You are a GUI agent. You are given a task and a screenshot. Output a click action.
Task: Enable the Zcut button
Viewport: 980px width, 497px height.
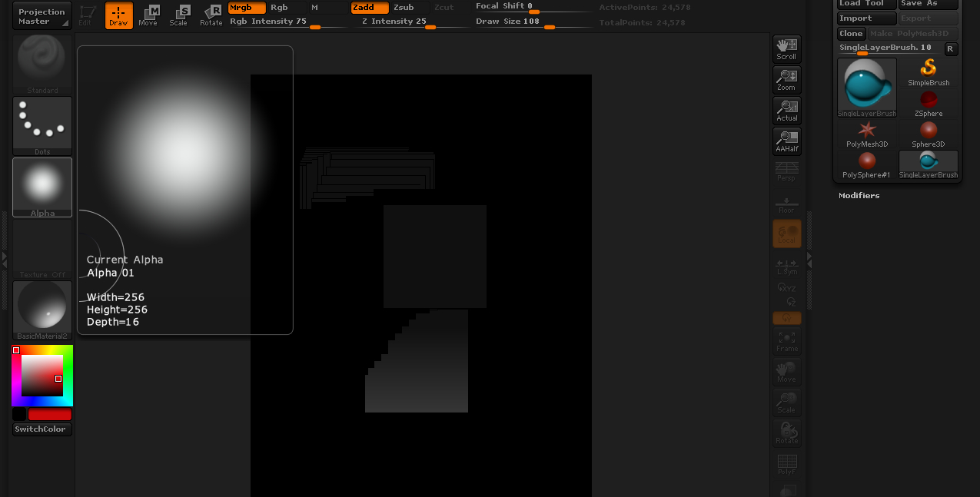[x=449, y=8]
